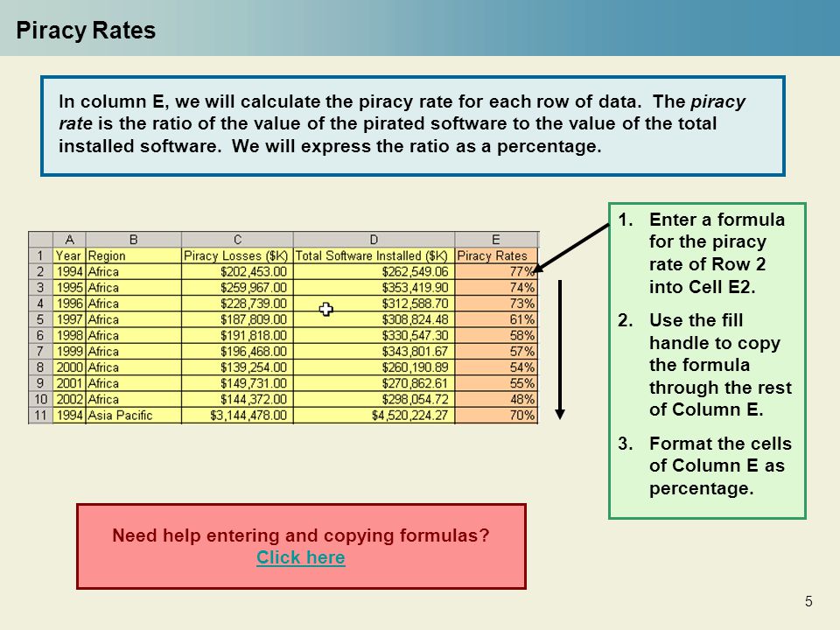The width and height of the screenshot is (840, 630).
Task: Click year cell 1999
Action: coord(69,352)
